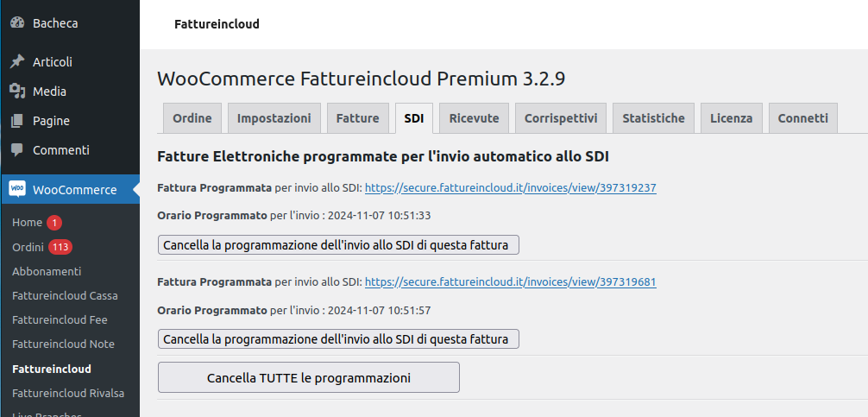
Task: Open the Licenza tab
Action: (x=732, y=118)
